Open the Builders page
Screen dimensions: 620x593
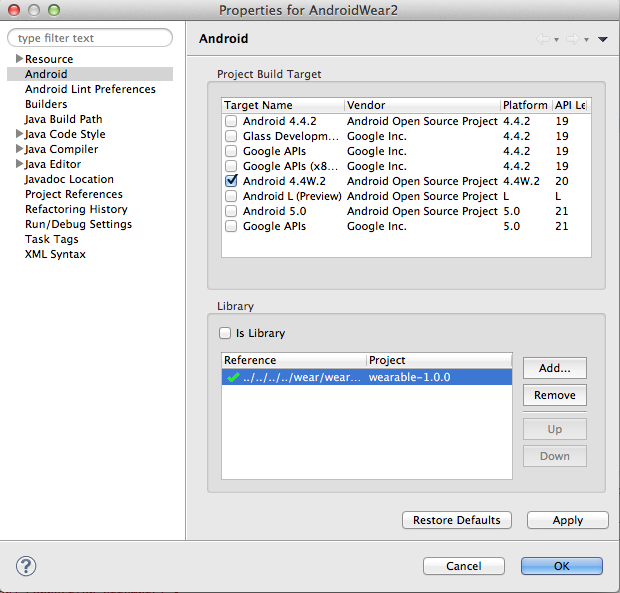coord(46,104)
